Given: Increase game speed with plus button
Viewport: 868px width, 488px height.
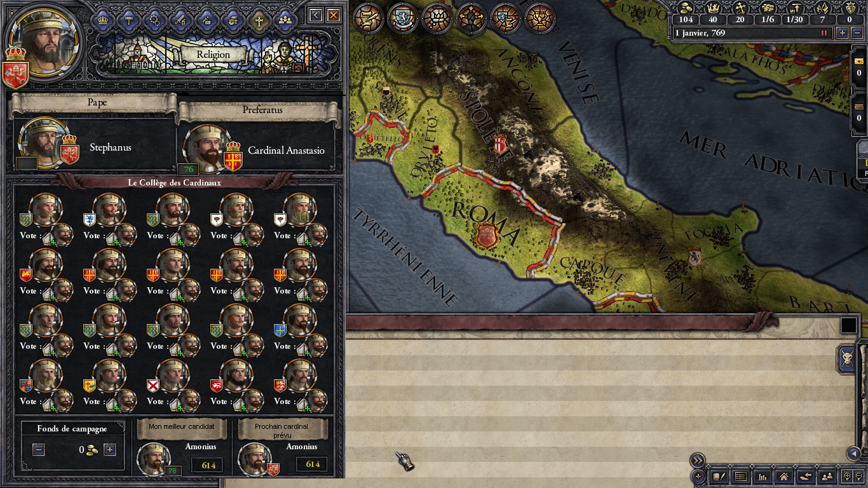Looking at the screenshot, I should click(x=843, y=32).
